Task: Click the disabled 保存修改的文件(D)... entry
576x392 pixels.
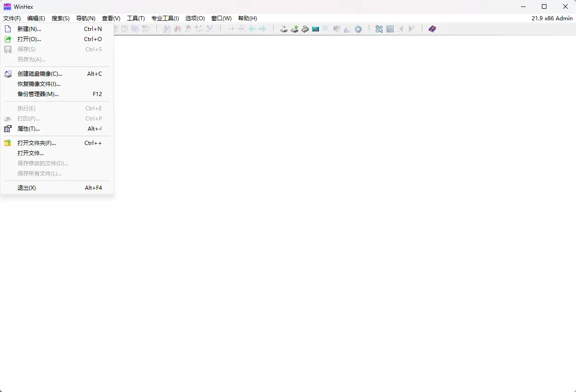Action: (x=57, y=163)
